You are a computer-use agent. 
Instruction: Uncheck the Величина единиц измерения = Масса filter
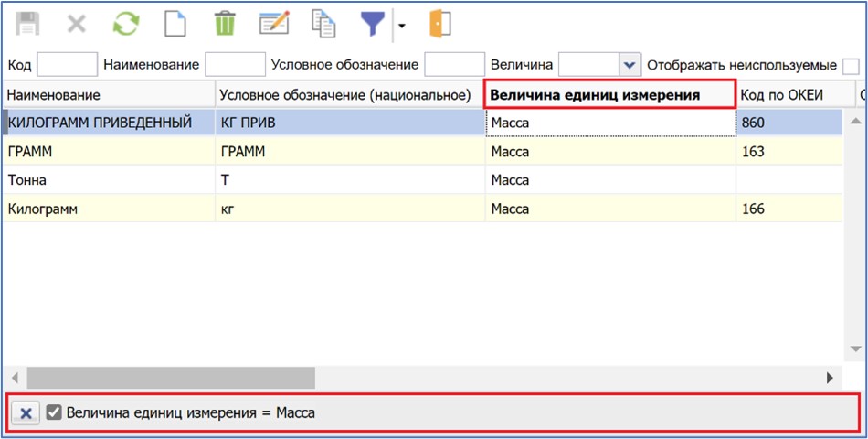click(54, 412)
